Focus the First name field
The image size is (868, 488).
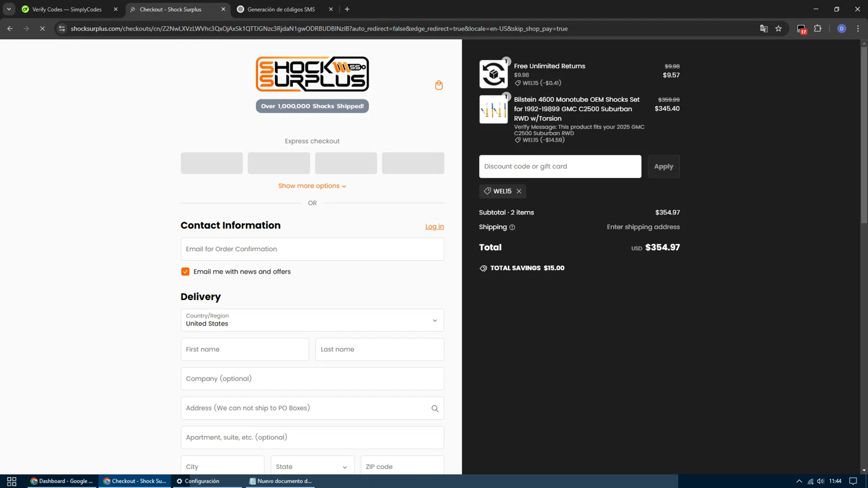(245, 349)
